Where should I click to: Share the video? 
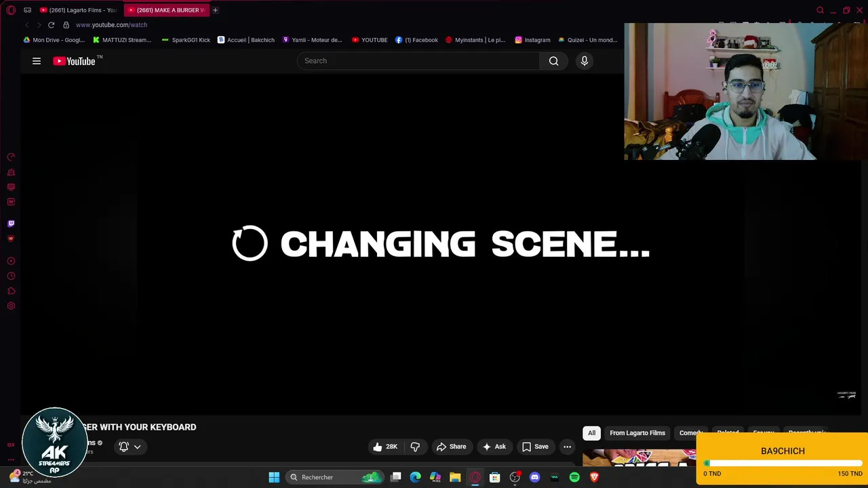pyautogui.click(x=452, y=447)
